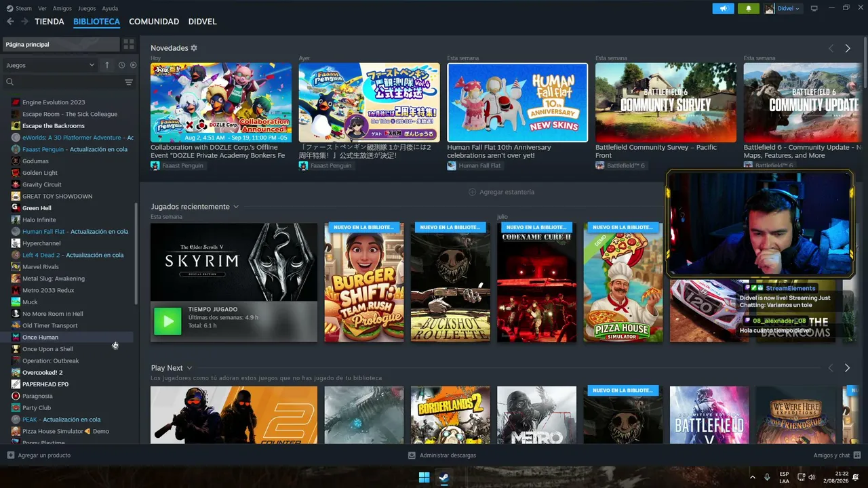Screen dimensions: 868x488
Task: Select Halo Infinite icon in sidebar
Action: [x=16, y=220]
